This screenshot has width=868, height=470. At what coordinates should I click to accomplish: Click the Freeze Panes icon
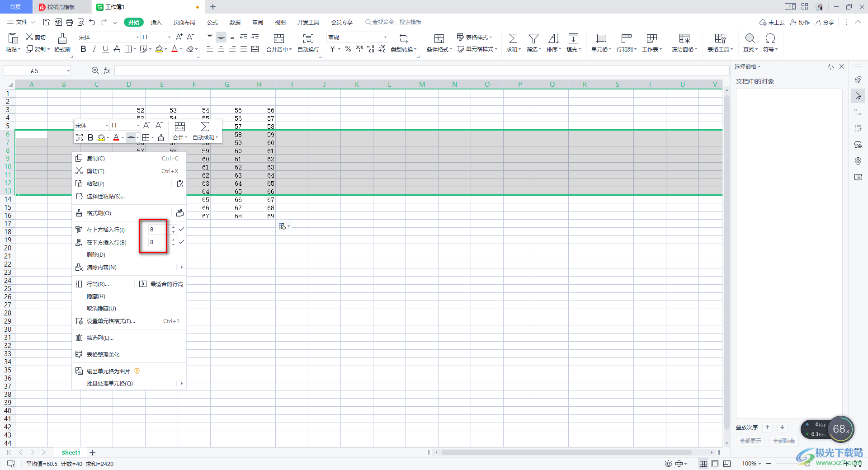point(684,38)
